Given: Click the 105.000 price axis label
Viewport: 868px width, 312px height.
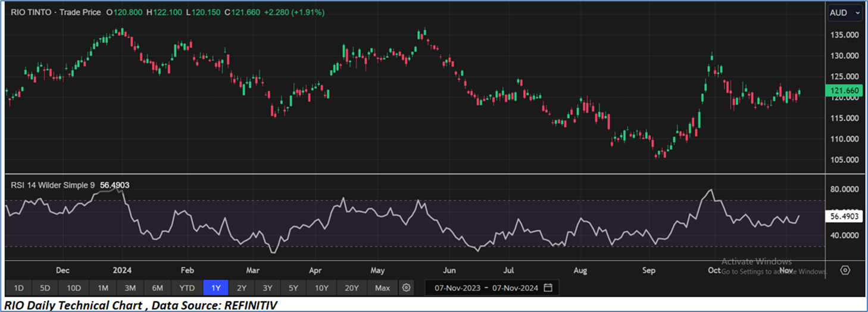Looking at the screenshot, I should pos(844,160).
